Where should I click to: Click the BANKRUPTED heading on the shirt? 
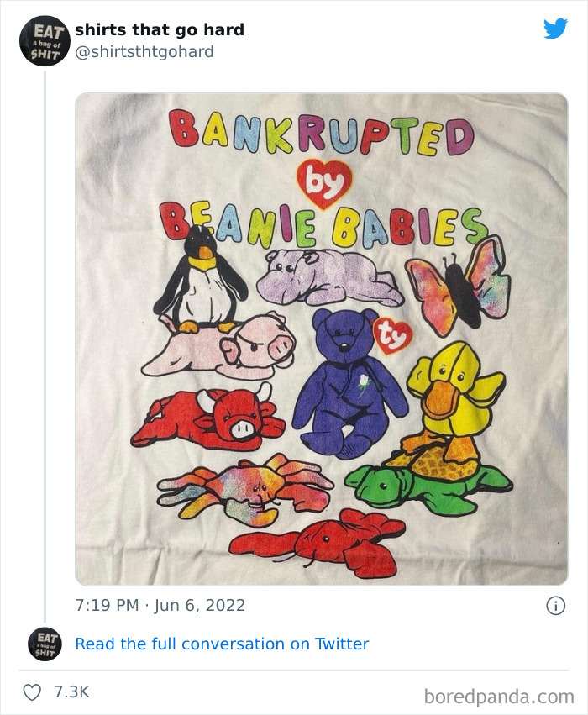[x=322, y=134]
